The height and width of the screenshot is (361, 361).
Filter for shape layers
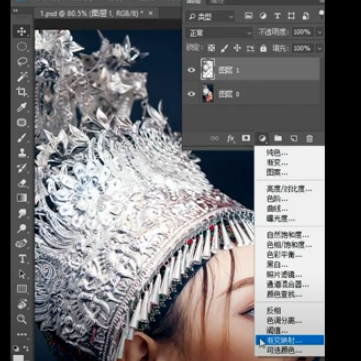point(291,16)
